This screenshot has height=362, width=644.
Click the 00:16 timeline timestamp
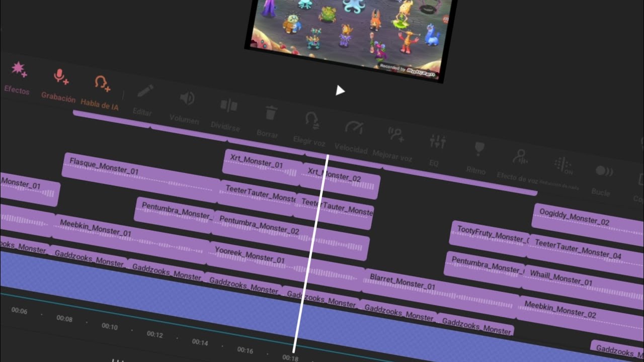(x=245, y=350)
